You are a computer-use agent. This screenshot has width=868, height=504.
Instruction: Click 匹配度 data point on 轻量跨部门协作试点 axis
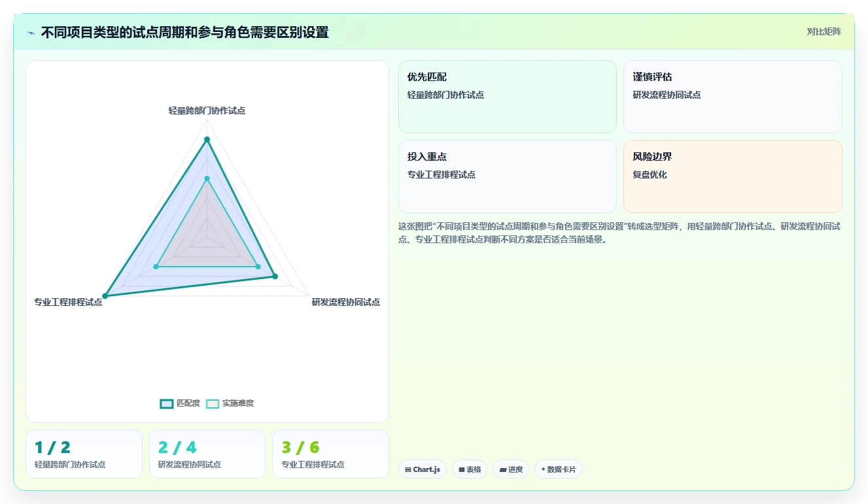point(207,139)
